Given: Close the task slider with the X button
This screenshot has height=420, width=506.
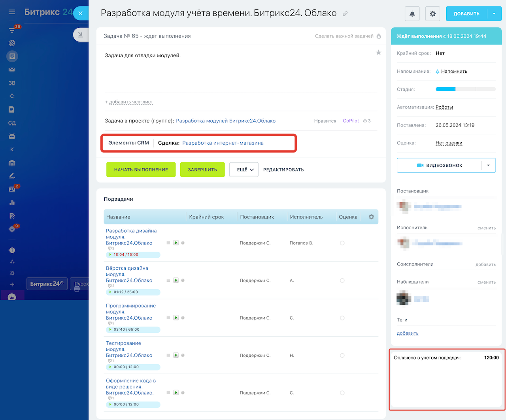Looking at the screenshot, I should tap(81, 13).
